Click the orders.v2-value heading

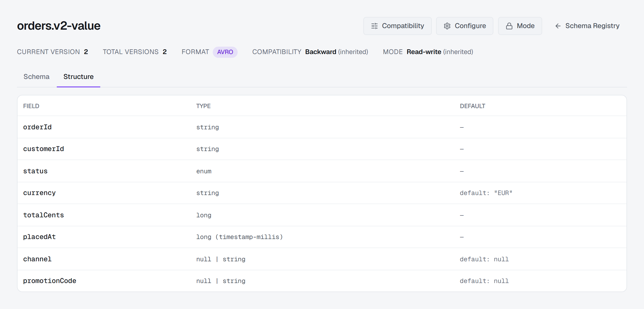coord(59,26)
